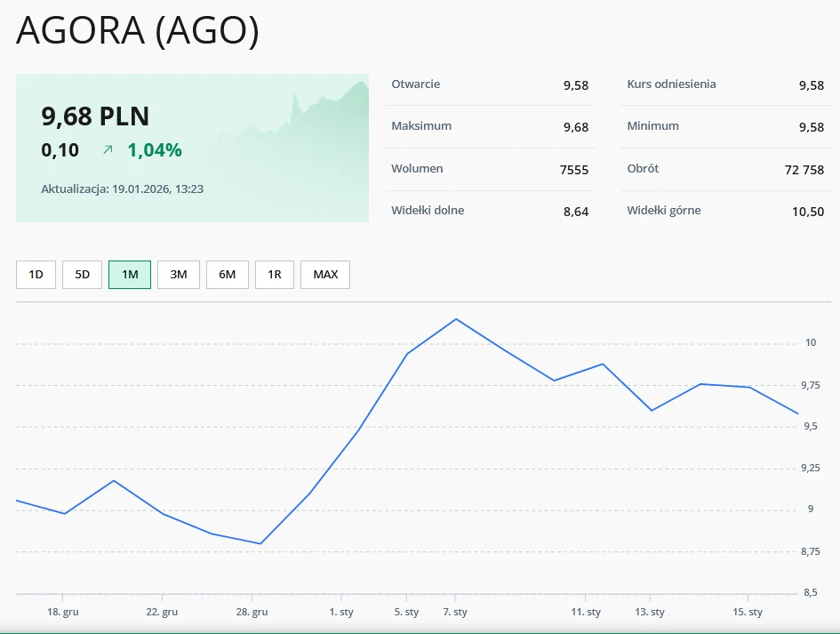
Task: Select the Otwarcie label
Action: [x=415, y=84]
